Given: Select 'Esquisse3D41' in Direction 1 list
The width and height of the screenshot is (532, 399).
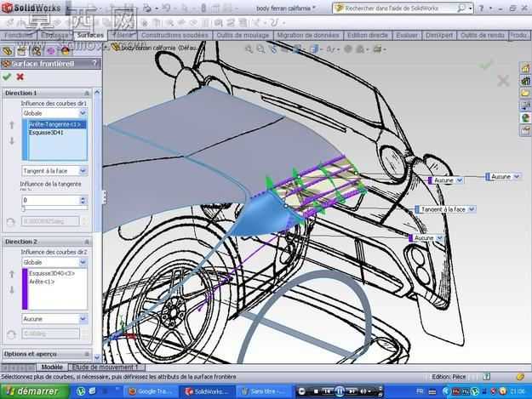Looking at the screenshot, I should coord(46,133).
